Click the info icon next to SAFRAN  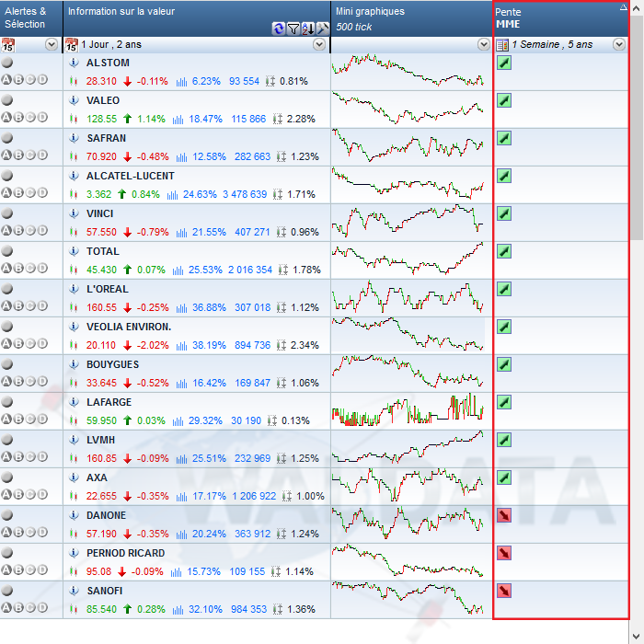pos(74,138)
